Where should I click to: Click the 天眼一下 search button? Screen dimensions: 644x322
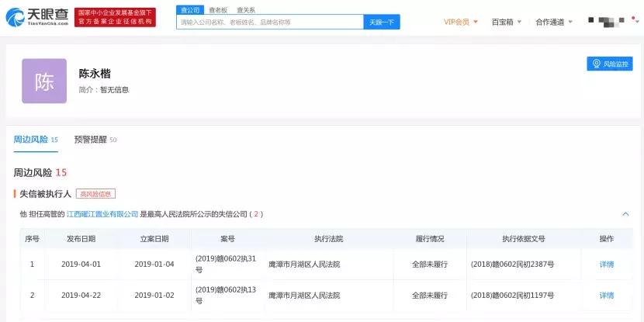coord(382,23)
